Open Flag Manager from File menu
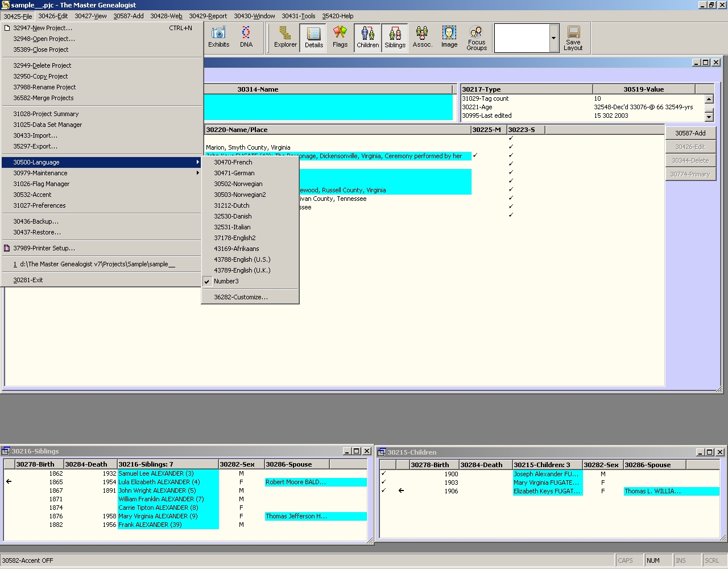 (102, 184)
